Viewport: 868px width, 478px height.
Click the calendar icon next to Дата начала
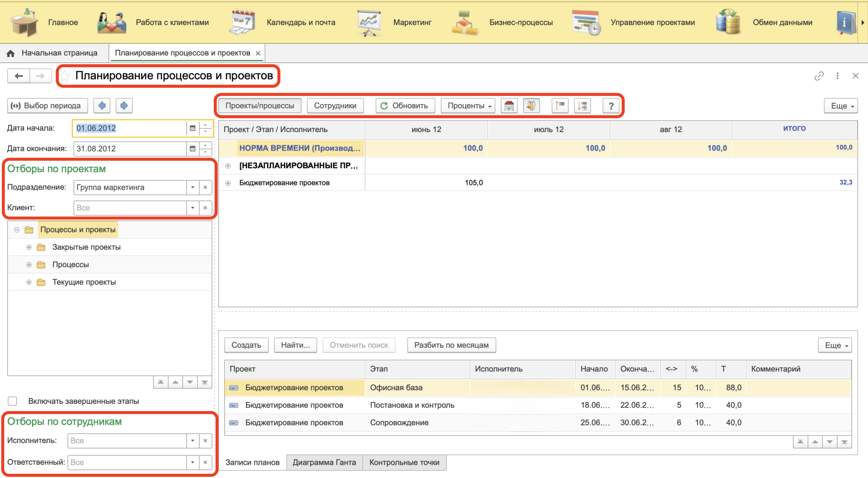pyautogui.click(x=193, y=128)
